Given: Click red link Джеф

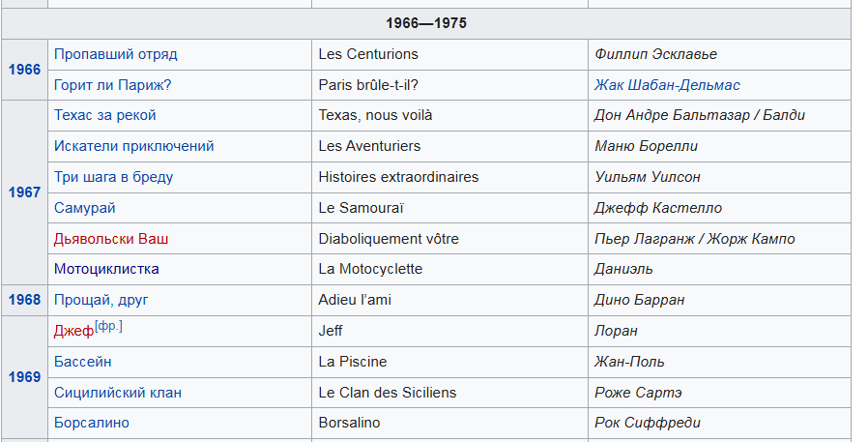Looking at the screenshot, I should tap(73, 332).
